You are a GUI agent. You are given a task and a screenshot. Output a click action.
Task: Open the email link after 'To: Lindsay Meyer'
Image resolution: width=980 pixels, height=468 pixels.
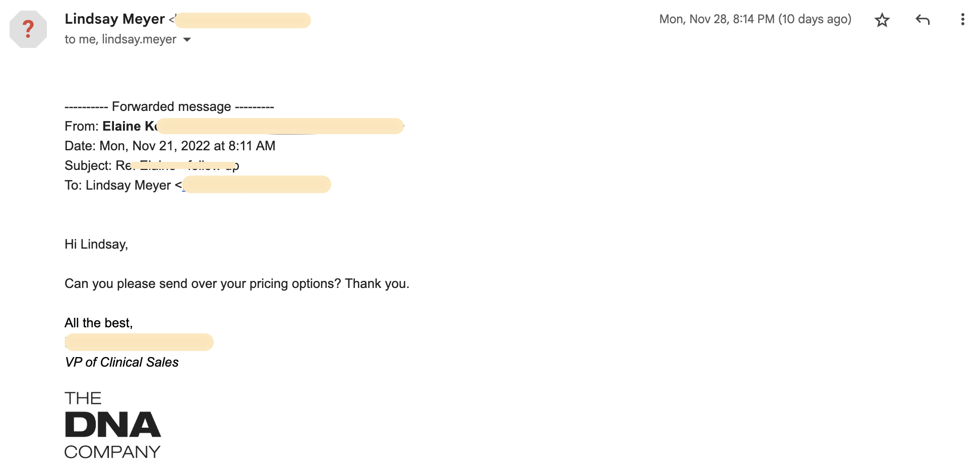pyautogui.click(x=257, y=185)
